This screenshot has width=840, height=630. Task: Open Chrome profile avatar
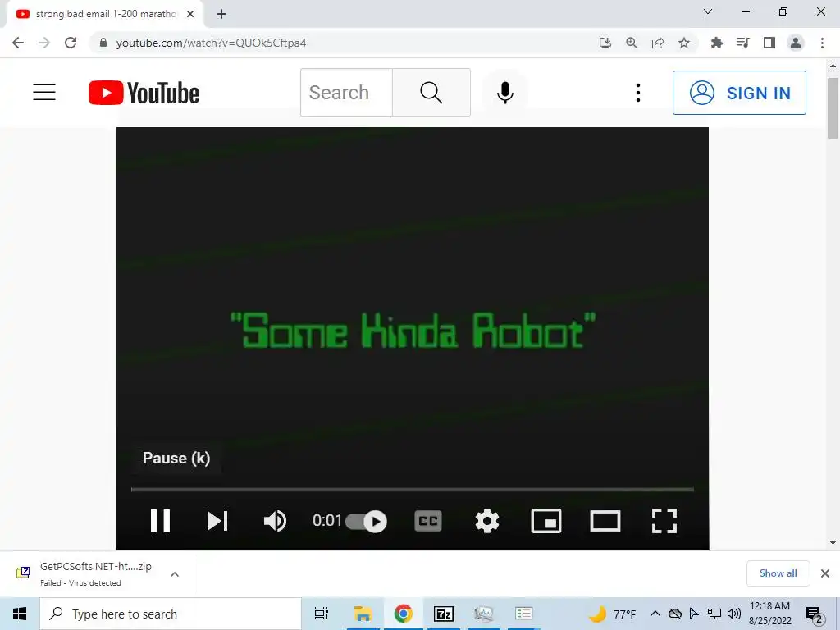796,43
